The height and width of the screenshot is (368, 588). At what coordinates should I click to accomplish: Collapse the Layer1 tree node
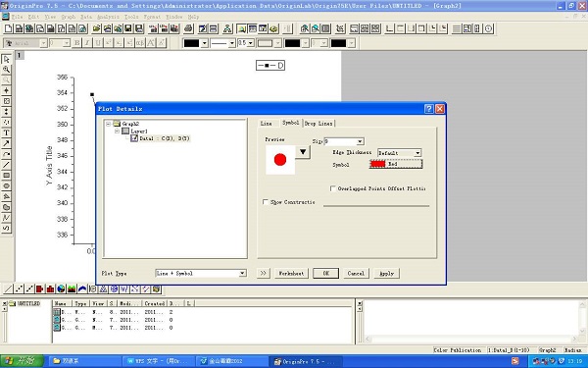click(117, 131)
